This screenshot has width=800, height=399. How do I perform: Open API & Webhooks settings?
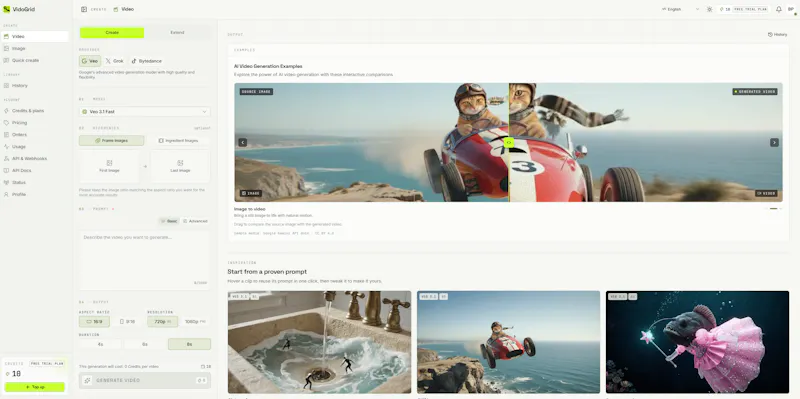click(34, 159)
